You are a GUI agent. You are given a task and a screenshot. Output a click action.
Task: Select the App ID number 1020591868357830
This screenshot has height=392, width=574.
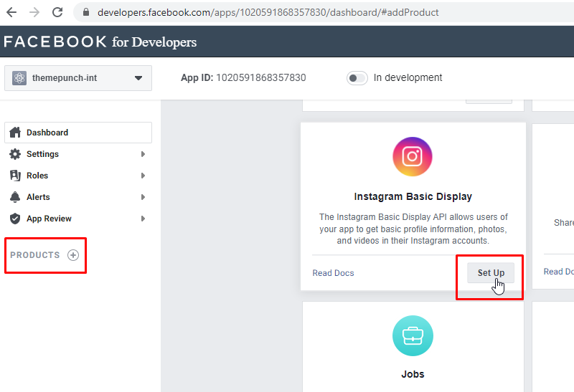[261, 77]
